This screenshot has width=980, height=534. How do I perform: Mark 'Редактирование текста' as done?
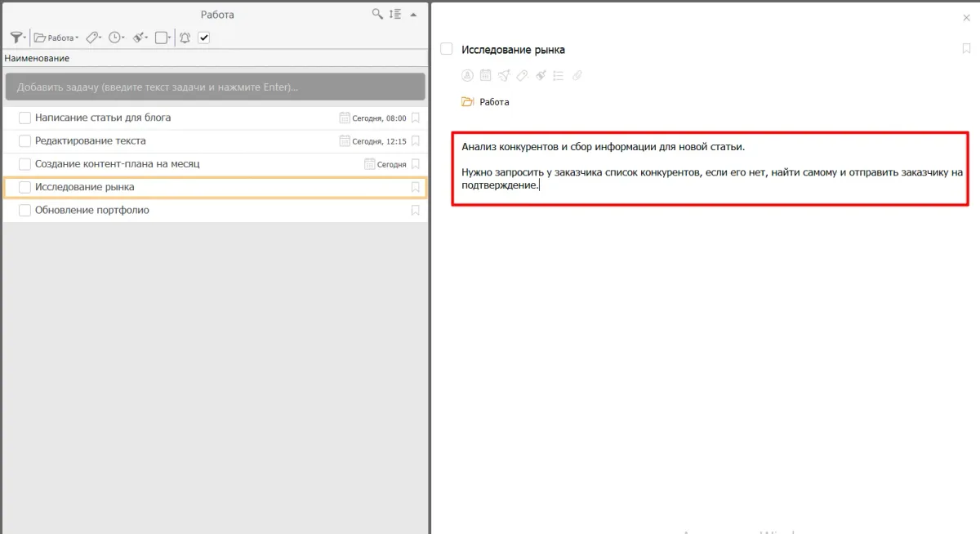pos(24,140)
